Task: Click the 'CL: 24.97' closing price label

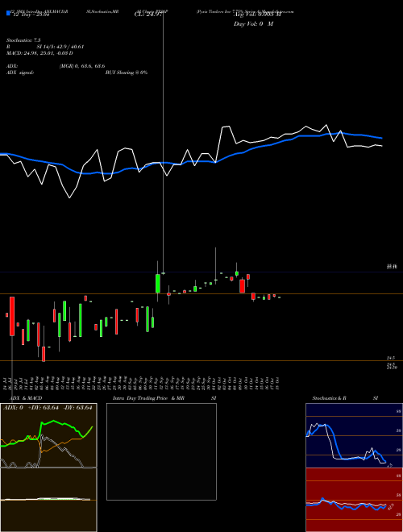Action: tap(147, 15)
